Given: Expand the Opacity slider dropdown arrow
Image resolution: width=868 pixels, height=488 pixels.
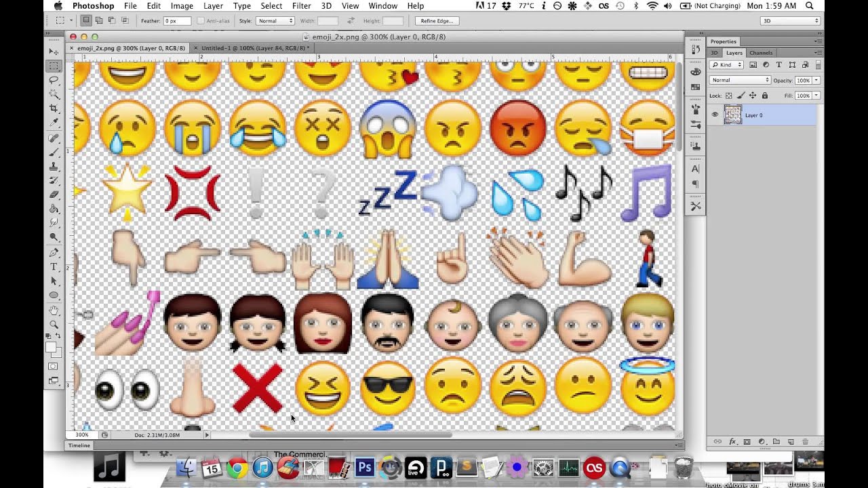Looking at the screenshot, I should (x=816, y=80).
